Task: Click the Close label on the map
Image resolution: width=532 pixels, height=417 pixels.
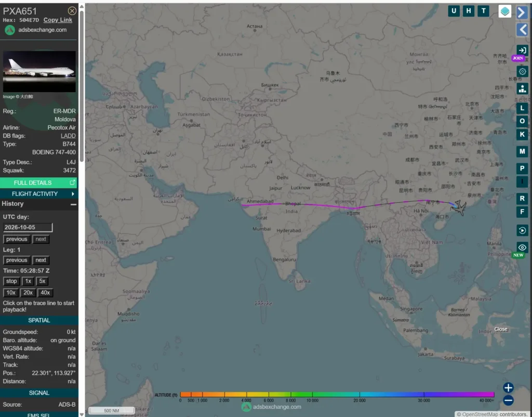Action: (x=501, y=329)
